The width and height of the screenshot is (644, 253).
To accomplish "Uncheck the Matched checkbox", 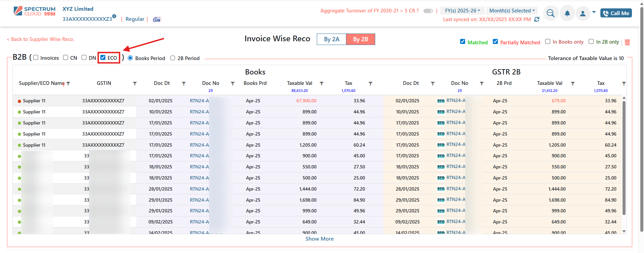I will (x=462, y=42).
